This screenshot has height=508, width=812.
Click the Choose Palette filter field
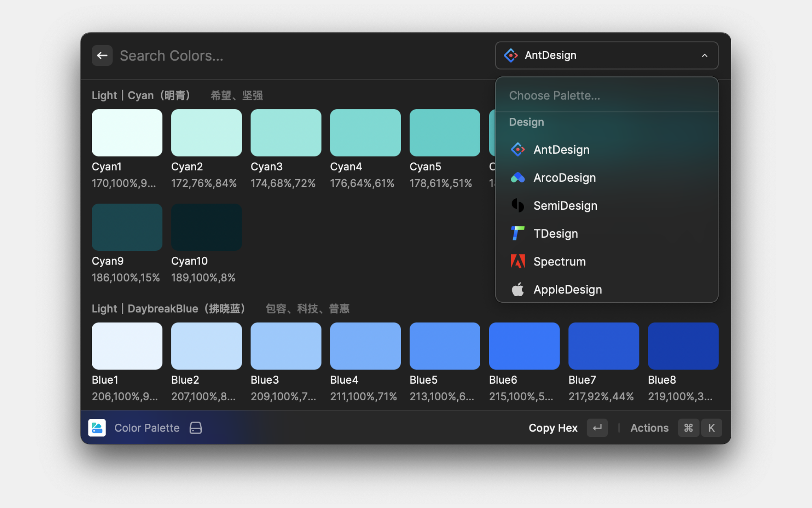(x=607, y=96)
